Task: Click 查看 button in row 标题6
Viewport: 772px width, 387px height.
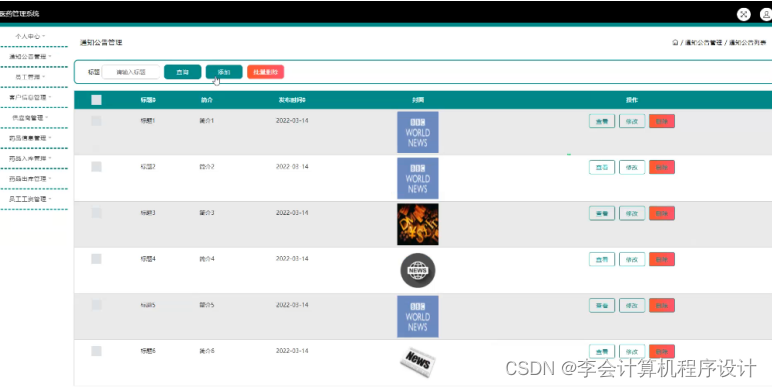Action: 602,352
